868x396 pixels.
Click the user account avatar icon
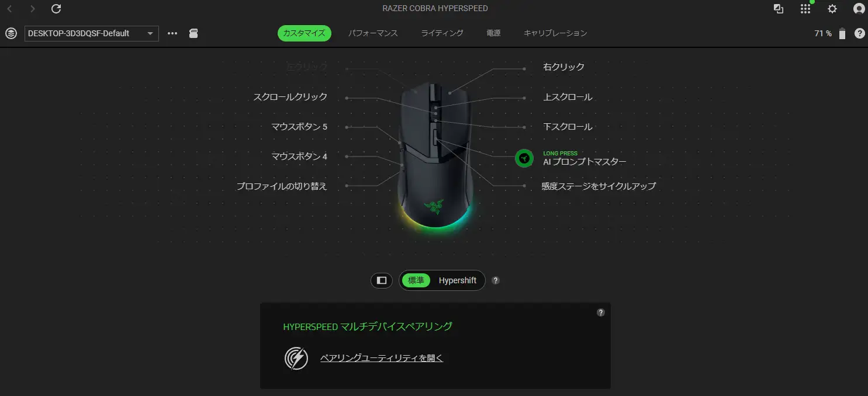point(859,9)
